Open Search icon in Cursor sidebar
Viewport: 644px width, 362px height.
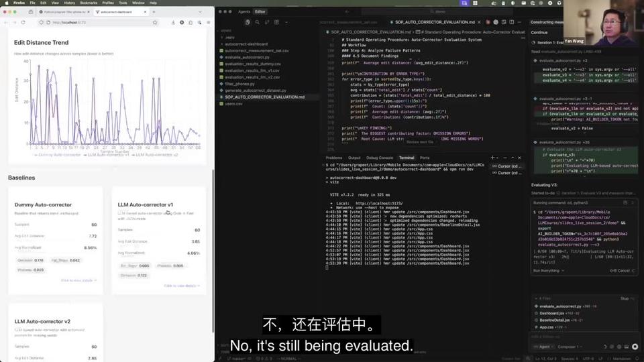pos(257,22)
